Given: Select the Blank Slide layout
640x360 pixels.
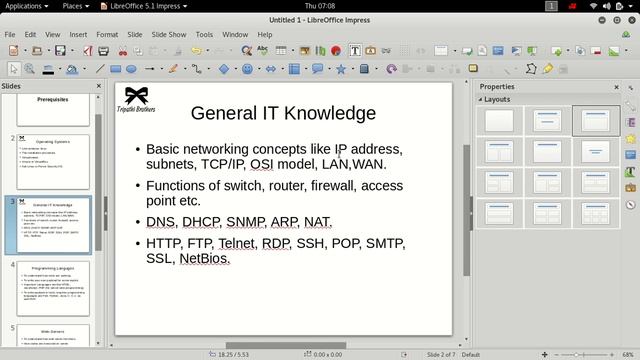Looking at the screenshot, I should tap(499, 121).
